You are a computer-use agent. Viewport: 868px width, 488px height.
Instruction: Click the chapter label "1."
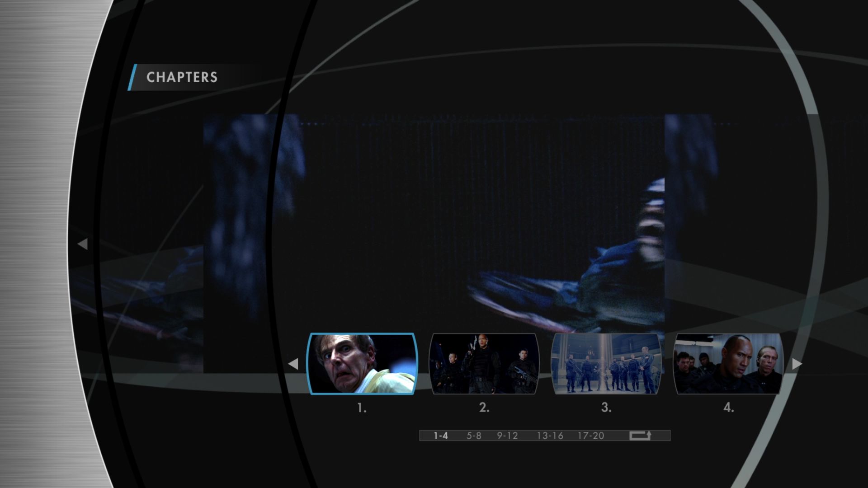tap(362, 408)
